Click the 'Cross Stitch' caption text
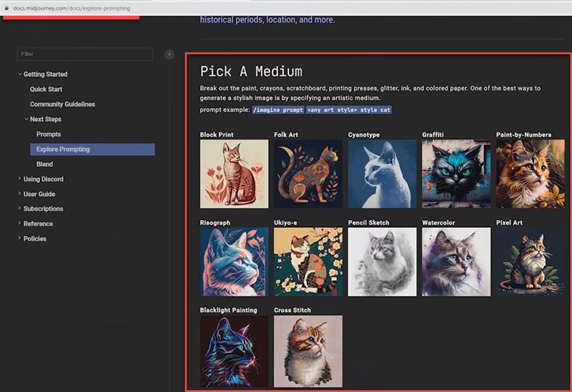The image size is (572, 392). tap(293, 310)
